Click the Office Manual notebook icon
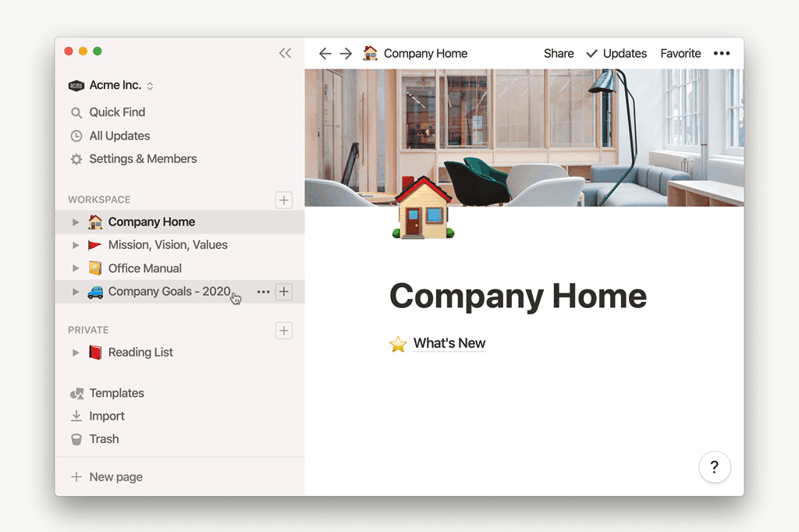Viewport: 799px width, 532px height. (95, 268)
